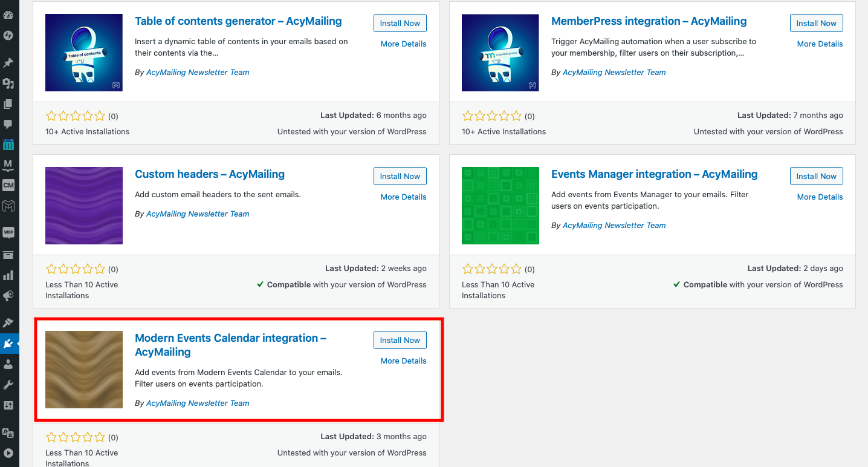The height and width of the screenshot is (467, 868).
Task: Click the green squares Events Manager thumbnail
Action: [500, 206]
